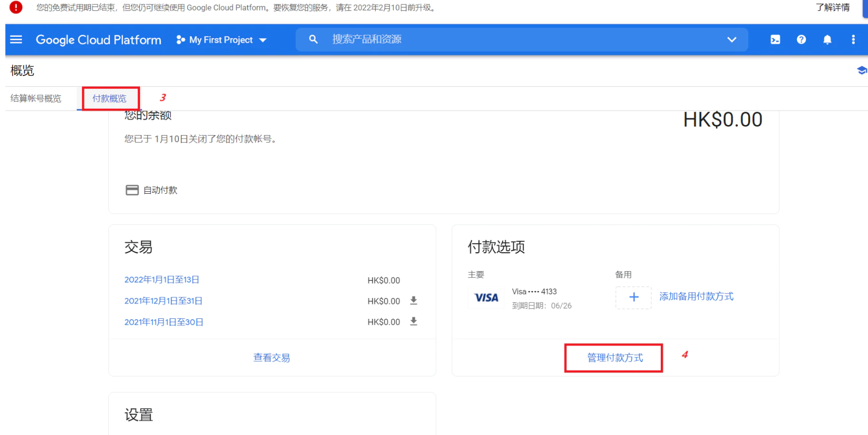
Task: Open the 查看交易 link
Action: (x=271, y=358)
